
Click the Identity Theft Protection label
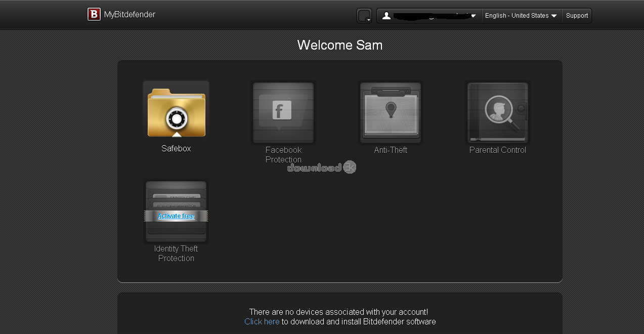[x=176, y=254]
